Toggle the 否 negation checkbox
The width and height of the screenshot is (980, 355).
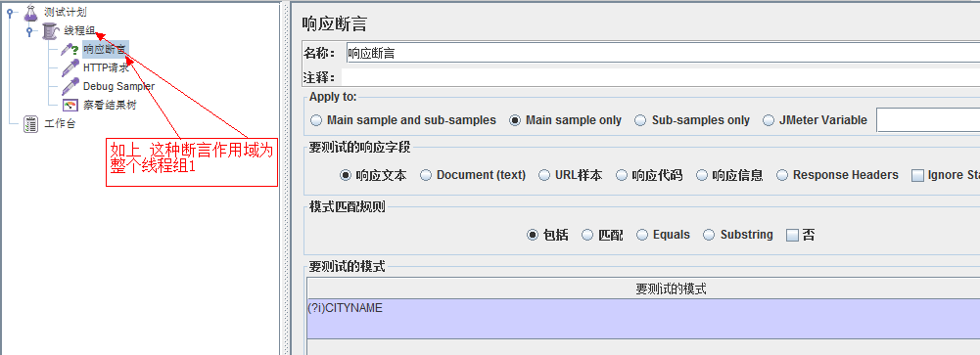coord(801,236)
